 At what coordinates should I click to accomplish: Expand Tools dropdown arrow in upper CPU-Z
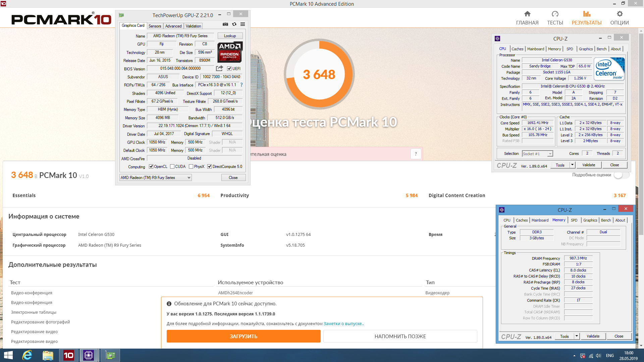572,165
